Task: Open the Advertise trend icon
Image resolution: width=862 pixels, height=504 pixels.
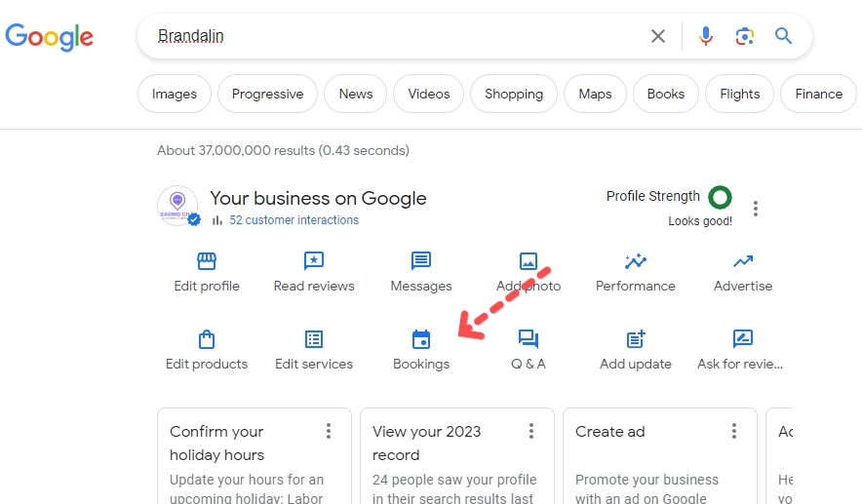Action: click(743, 261)
